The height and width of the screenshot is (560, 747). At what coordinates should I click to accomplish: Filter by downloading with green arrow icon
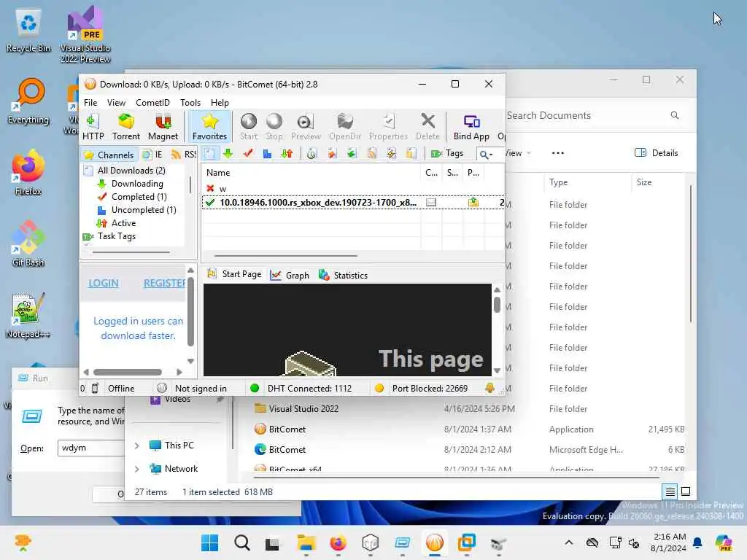point(228,153)
